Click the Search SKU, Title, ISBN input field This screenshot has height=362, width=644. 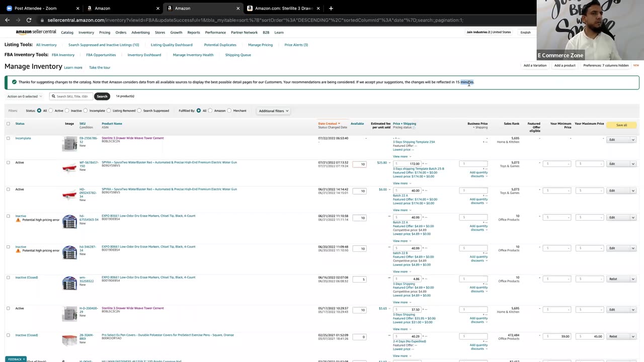tap(71, 96)
